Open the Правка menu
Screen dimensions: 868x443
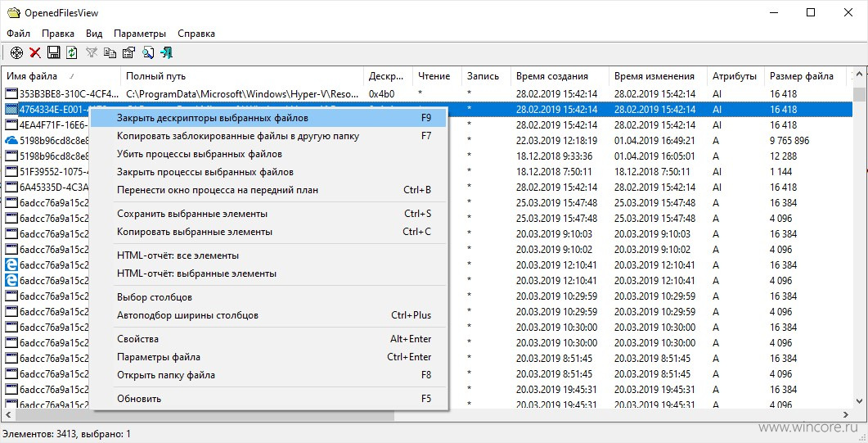(57, 34)
